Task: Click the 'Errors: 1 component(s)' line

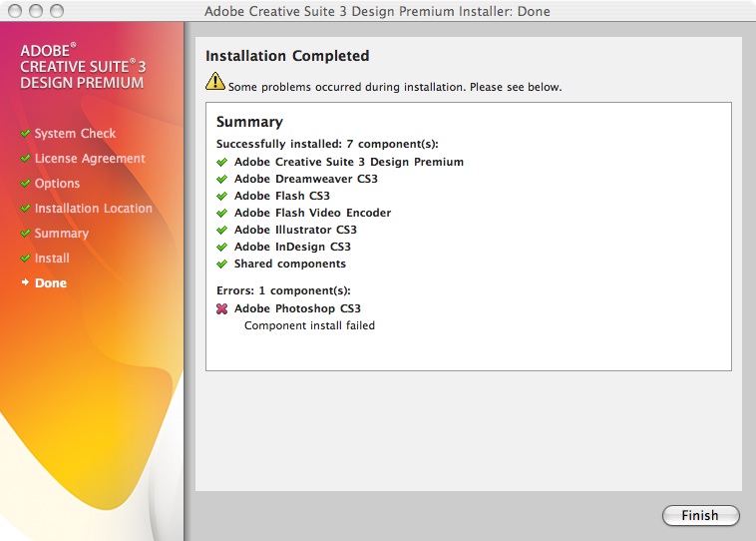Action: (x=283, y=291)
